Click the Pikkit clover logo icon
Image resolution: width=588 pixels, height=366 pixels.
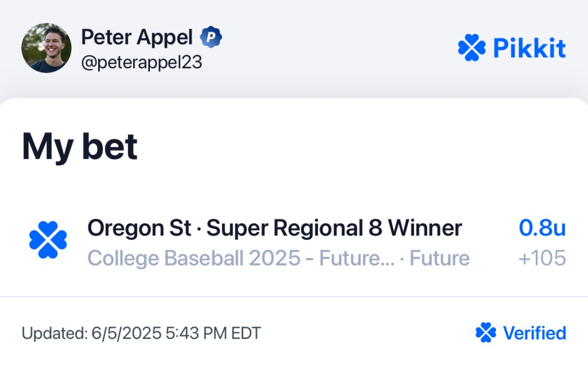[472, 48]
